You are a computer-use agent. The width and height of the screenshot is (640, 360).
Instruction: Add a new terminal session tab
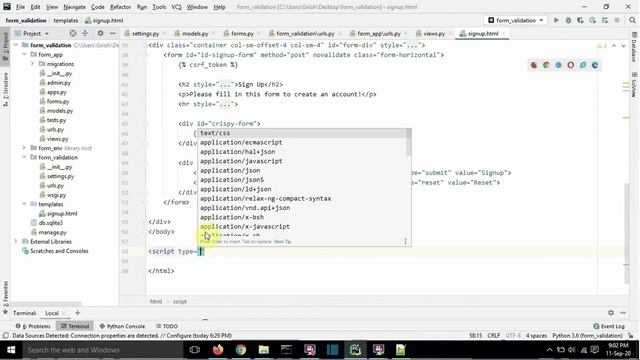(x=78, y=313)
